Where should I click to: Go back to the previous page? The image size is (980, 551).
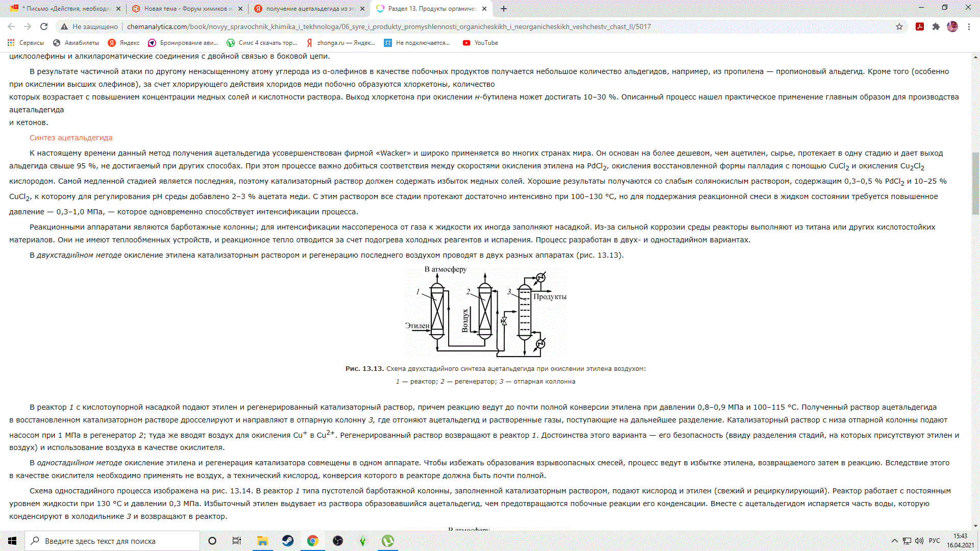pyautogui.click(x=11, y=27)
